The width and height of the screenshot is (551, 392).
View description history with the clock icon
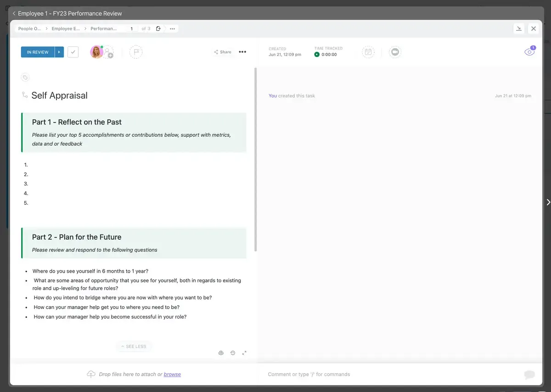point(233,353)
